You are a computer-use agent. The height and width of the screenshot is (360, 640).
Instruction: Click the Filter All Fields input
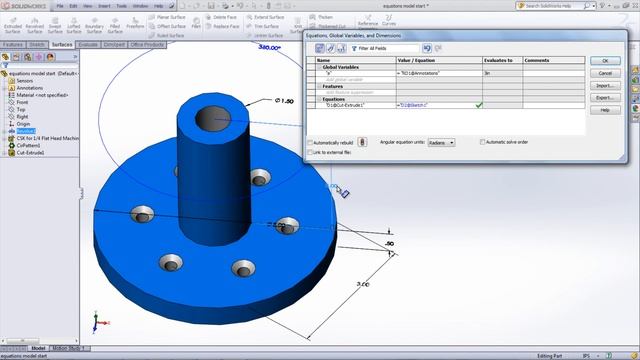click(384, 49)
